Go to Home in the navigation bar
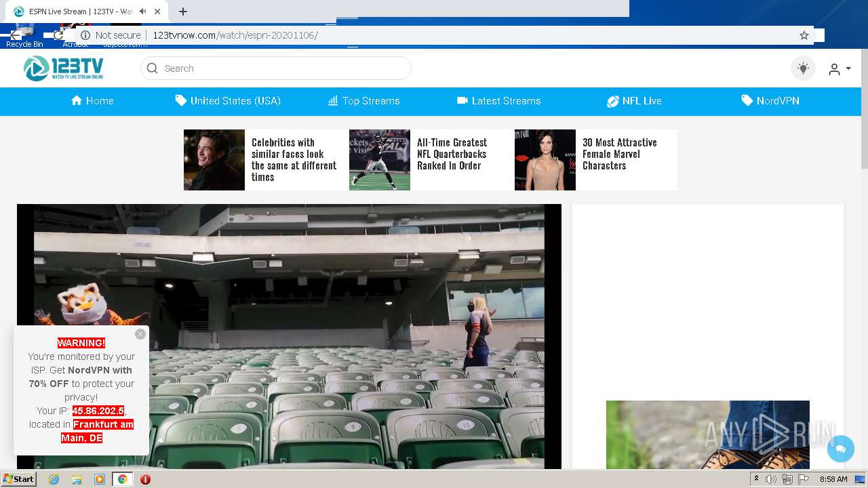Screen dimensions: 868x488 [x=92, y=101]
